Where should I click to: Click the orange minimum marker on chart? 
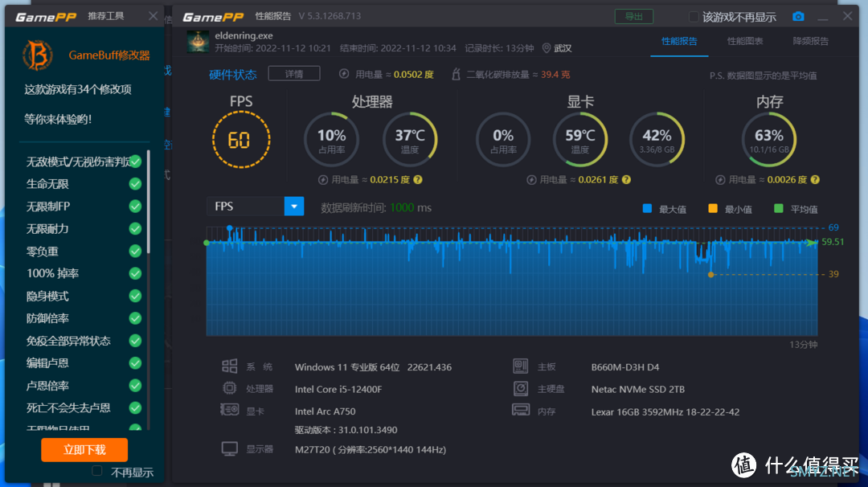click(x=710, y=275)
